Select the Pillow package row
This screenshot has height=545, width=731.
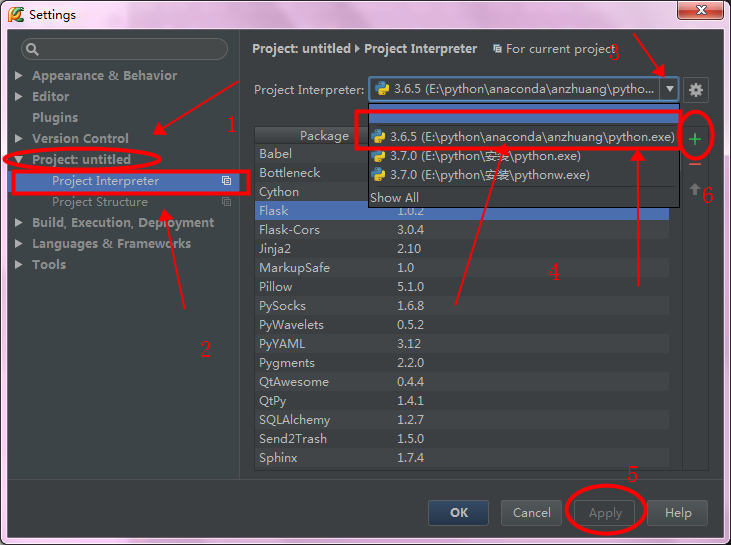tap(462, 287)
